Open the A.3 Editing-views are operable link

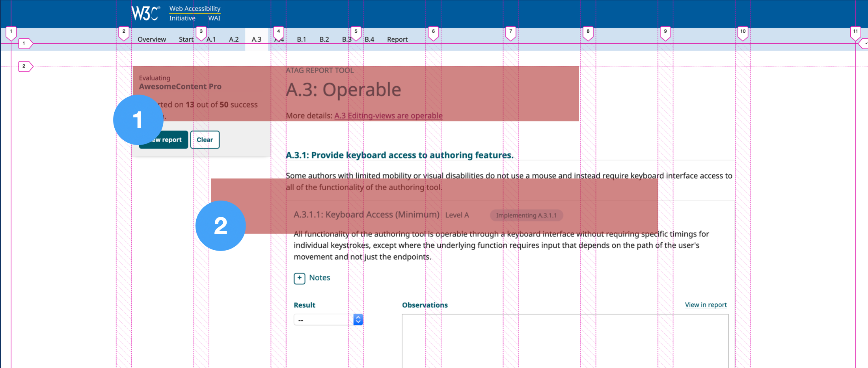tap(388, 115)
